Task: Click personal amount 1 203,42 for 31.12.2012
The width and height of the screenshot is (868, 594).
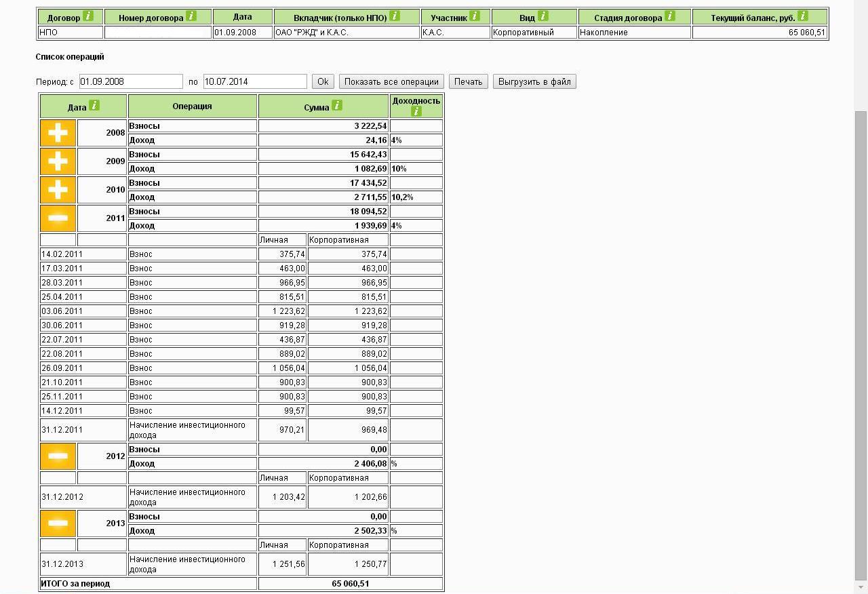Action: point(289,497)
